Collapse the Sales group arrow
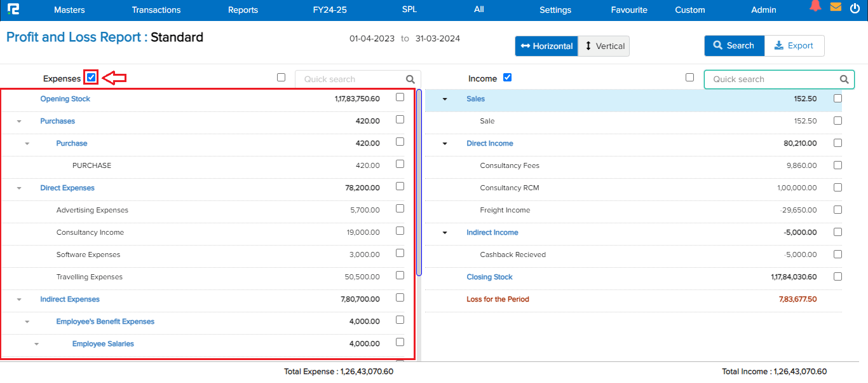 click(x=445, y=99)
